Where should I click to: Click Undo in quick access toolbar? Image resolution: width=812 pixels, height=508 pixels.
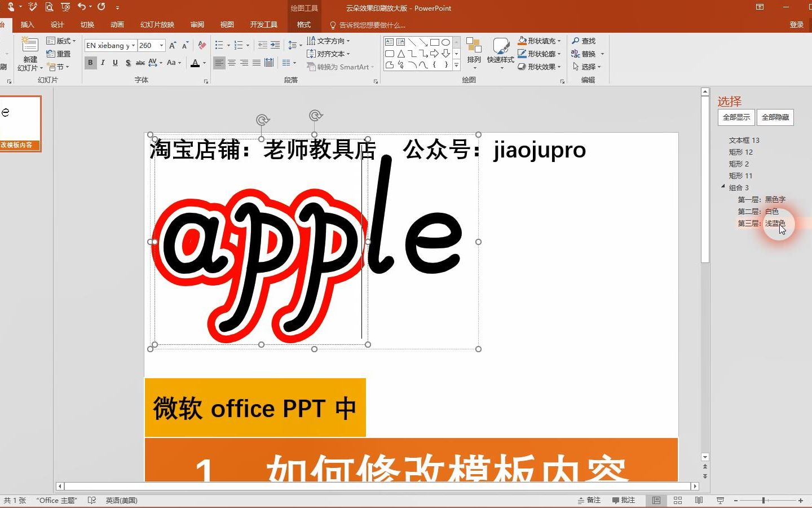pos(82,7)
